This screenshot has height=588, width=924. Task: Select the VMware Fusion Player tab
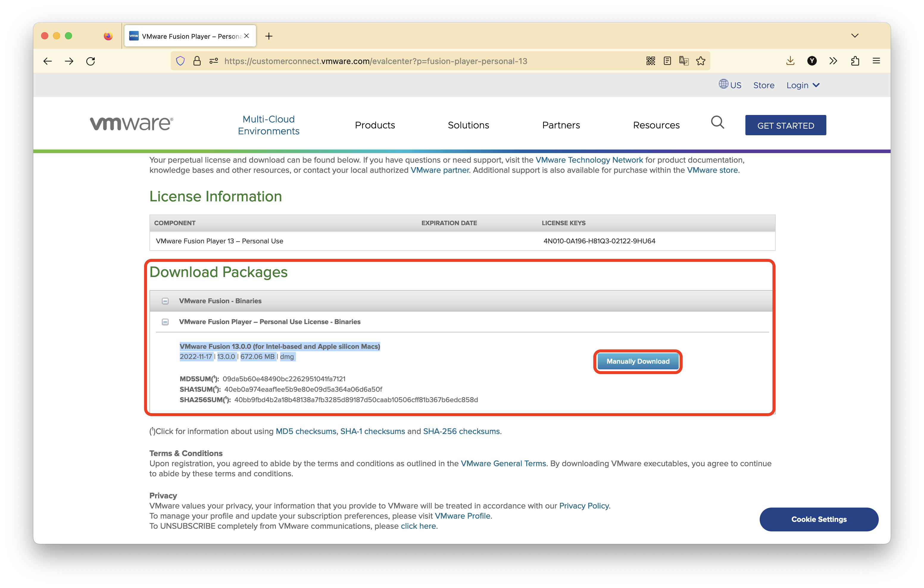(190, 36)
